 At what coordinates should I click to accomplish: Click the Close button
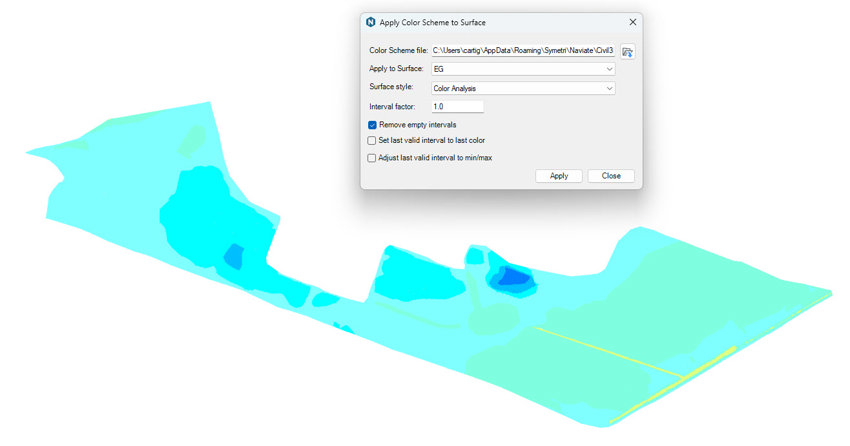coord(611,176)
